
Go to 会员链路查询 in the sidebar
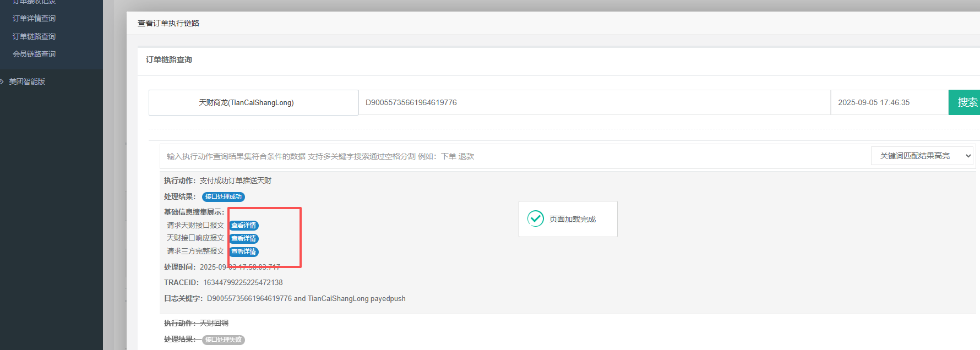click(34, 54)
